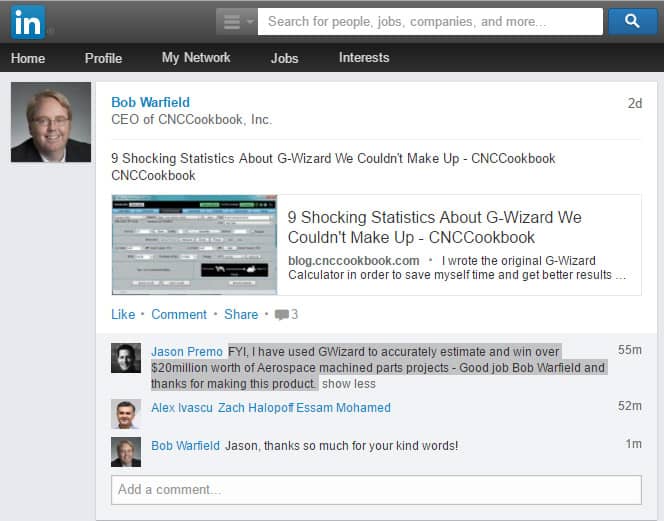Navigate to the Jobs menu item
This screenshot has width=664, height=521.
(284, 58)
